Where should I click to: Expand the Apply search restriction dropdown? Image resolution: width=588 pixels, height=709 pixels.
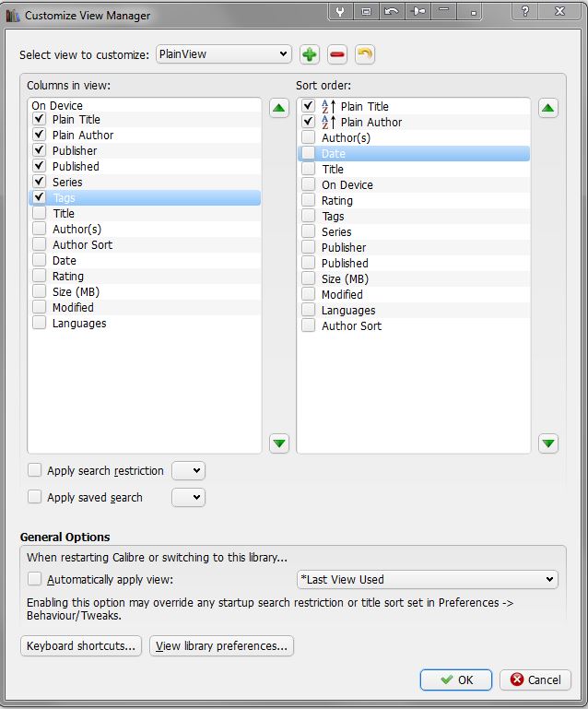(188, 470)
